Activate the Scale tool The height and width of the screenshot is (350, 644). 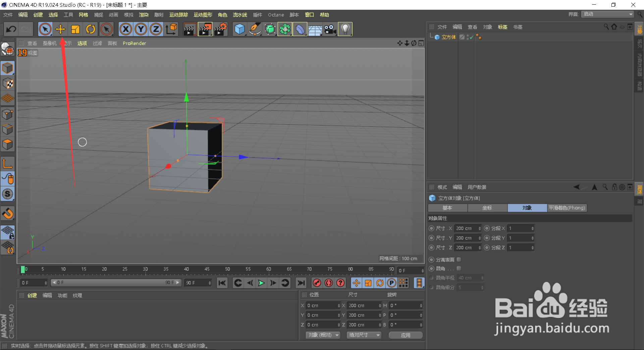coord(75,29)
